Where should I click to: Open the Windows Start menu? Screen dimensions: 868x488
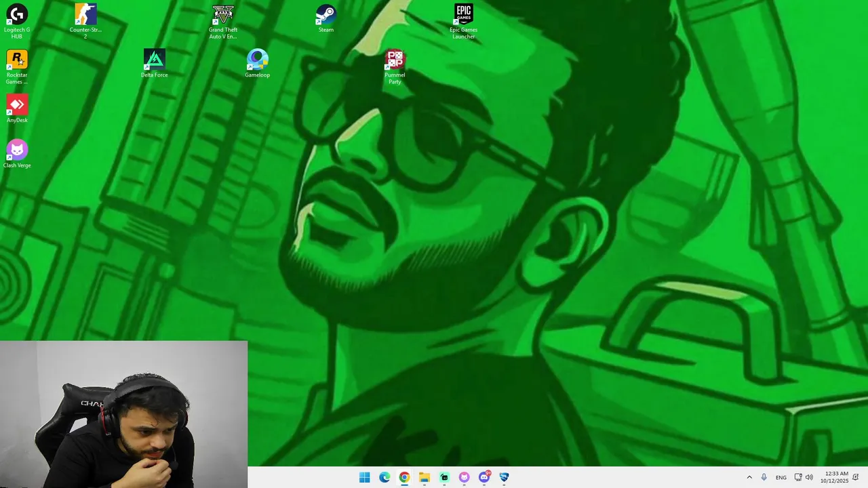[x=364, y=477]
